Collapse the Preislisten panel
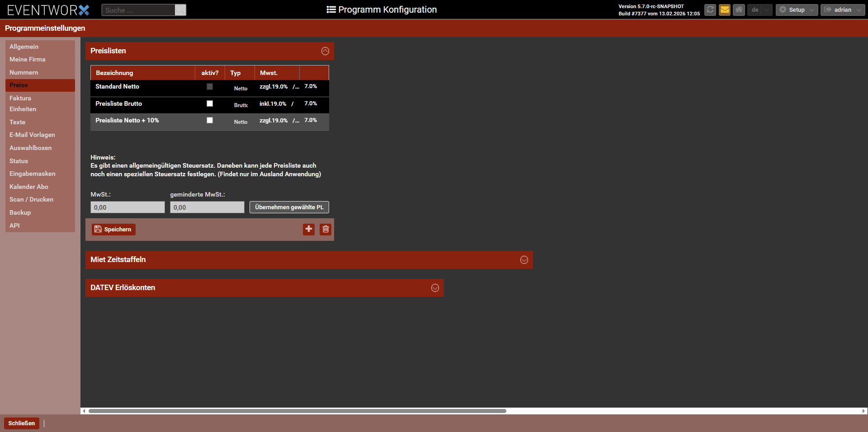868x432 pixels. 325,51
